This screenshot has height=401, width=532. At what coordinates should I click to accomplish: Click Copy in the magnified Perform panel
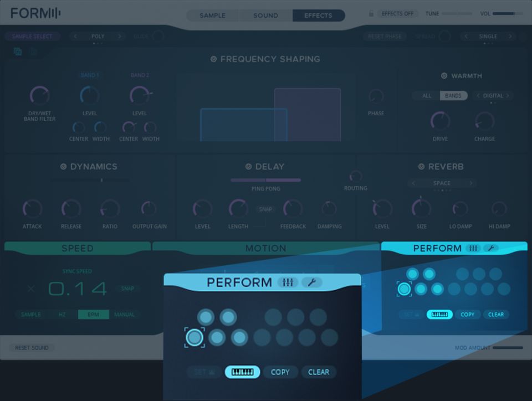pyautogui.click(x=280, y=372)
